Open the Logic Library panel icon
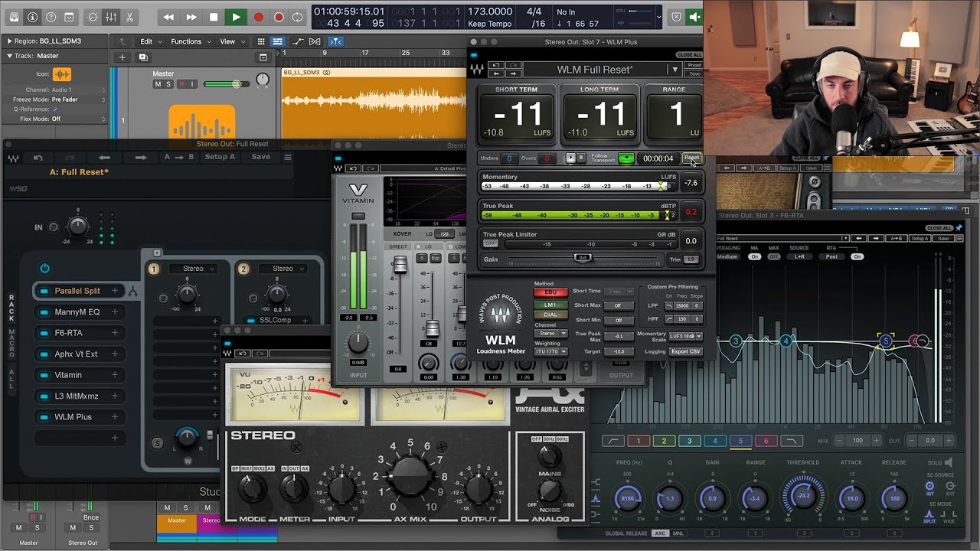The image size is (980, 551). click(13, 17)
